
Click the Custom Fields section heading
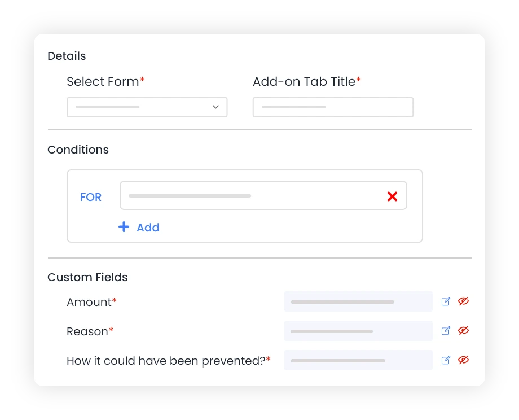click(x=87, y=277)
